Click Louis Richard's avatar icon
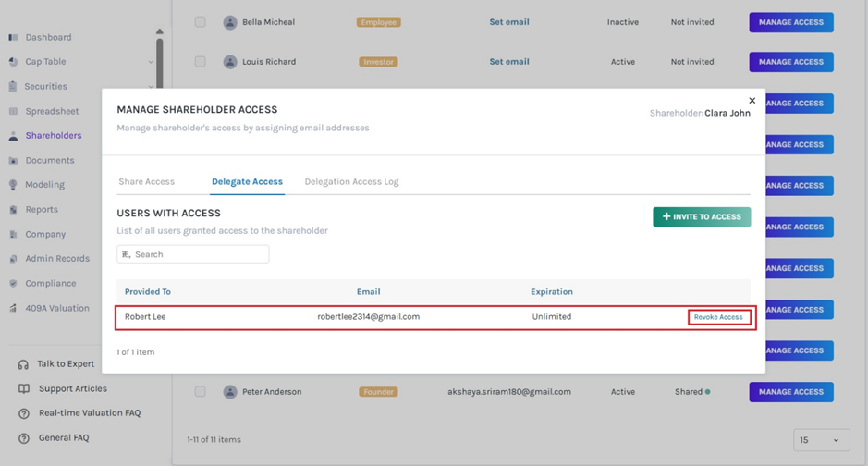 coord(230,62)
